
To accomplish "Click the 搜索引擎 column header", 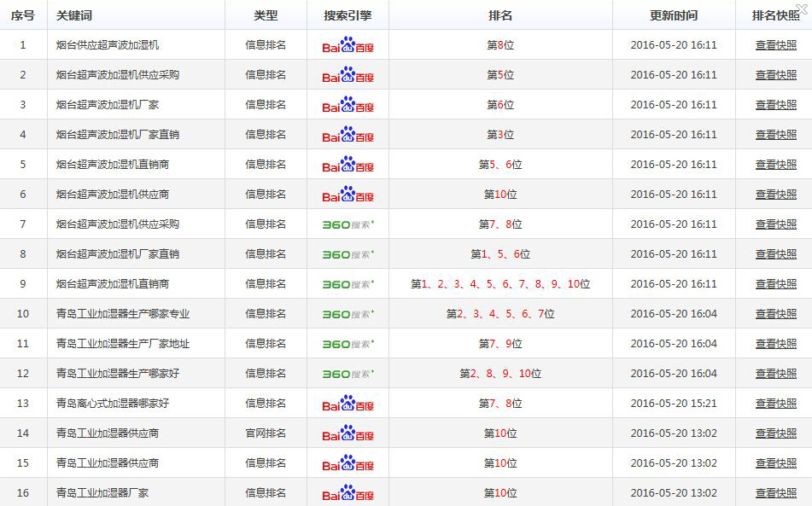I will 348,15.
